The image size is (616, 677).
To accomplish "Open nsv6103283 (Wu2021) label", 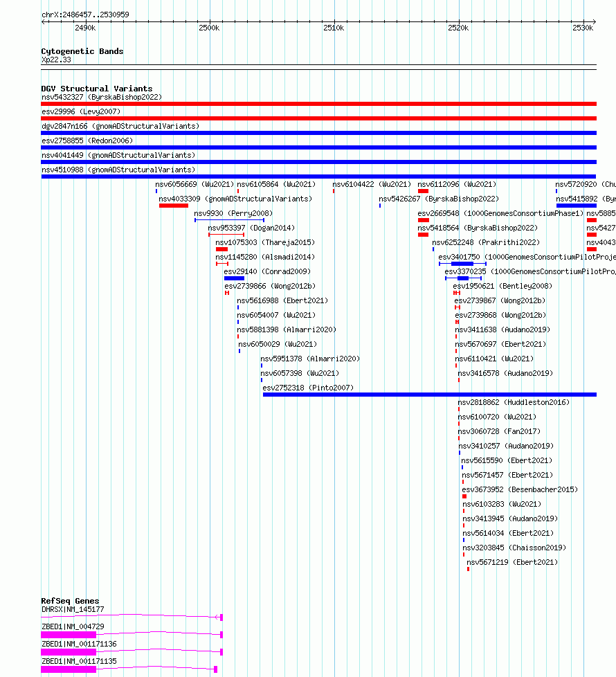I will pos(502,505).
